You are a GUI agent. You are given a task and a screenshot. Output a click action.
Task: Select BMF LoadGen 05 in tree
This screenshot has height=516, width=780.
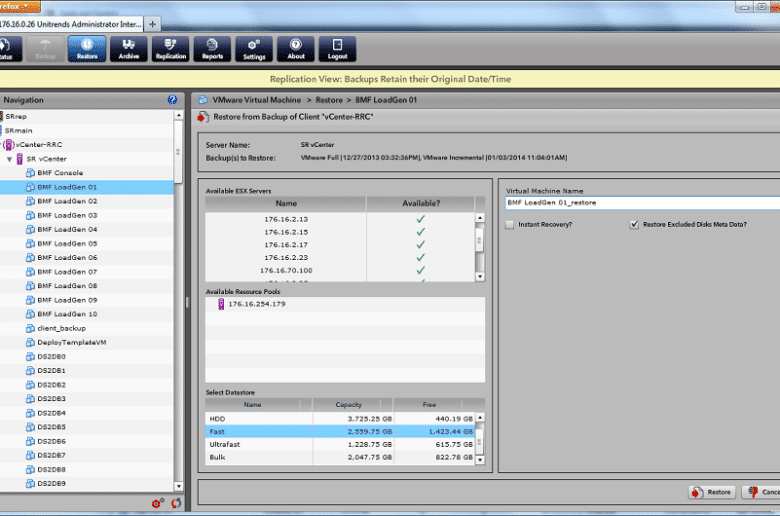tap(67, 243)
